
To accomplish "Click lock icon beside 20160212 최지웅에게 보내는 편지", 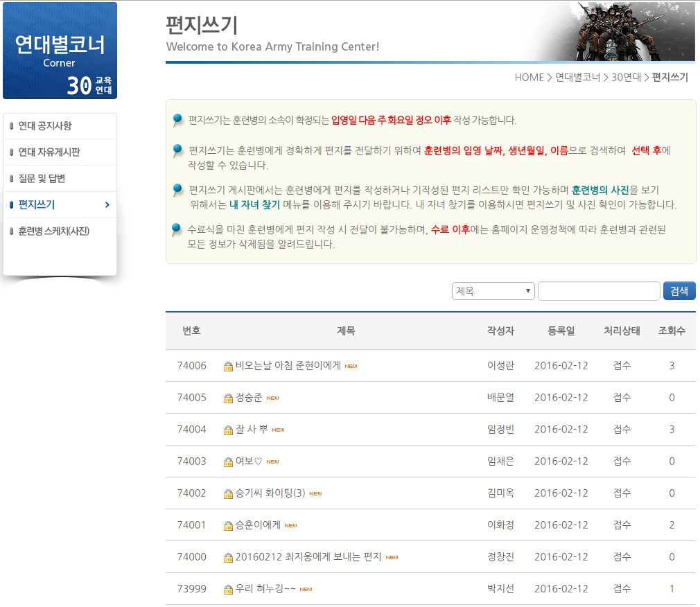I will coord(228,558).
